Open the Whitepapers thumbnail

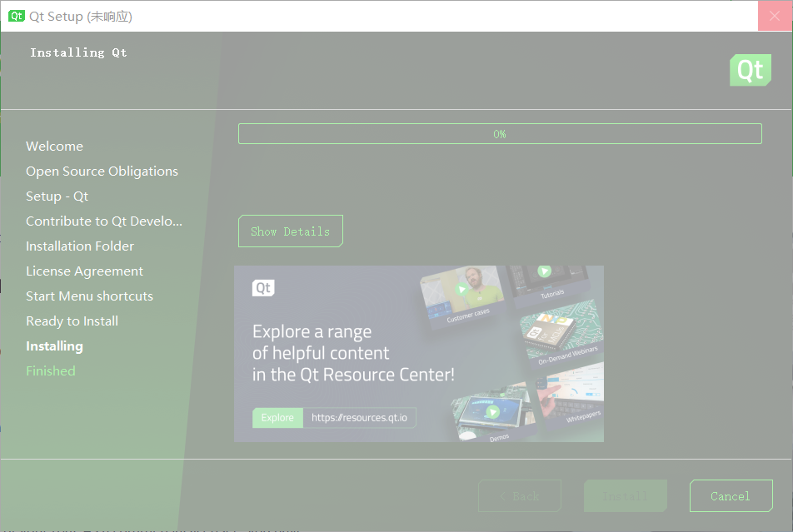click(x=572, y=395)
